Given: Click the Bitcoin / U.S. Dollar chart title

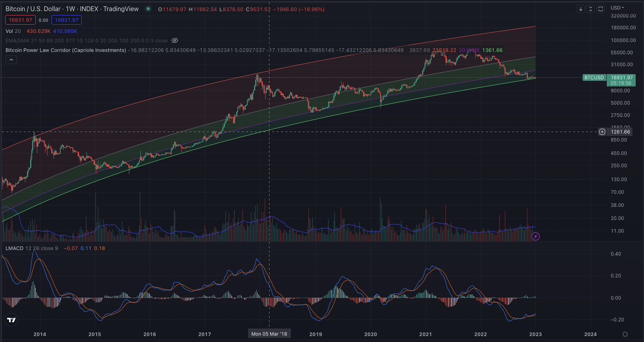Looking at the screenshot, I should point(72,9).
